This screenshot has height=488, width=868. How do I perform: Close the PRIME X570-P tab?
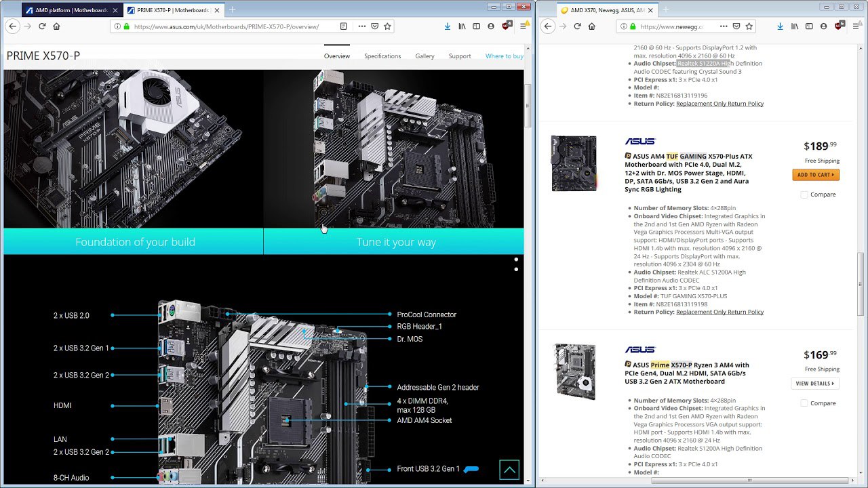pos(216,10)
